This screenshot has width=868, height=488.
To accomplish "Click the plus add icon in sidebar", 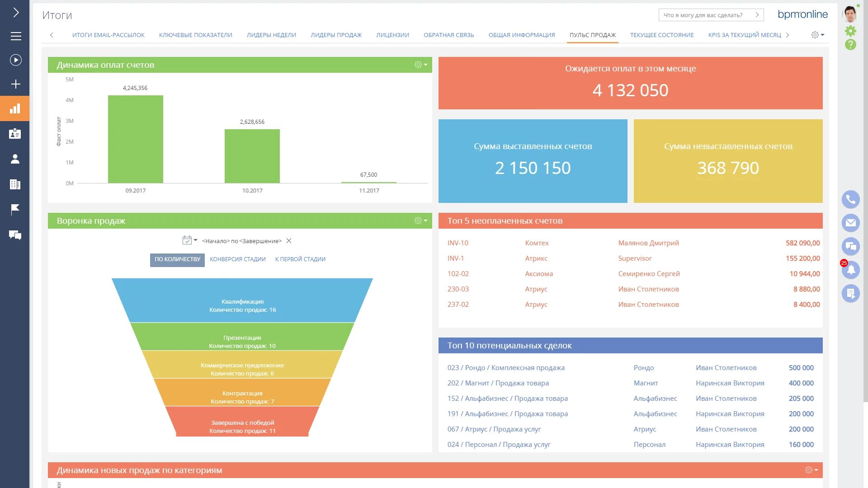I will (x=16, y=84).
